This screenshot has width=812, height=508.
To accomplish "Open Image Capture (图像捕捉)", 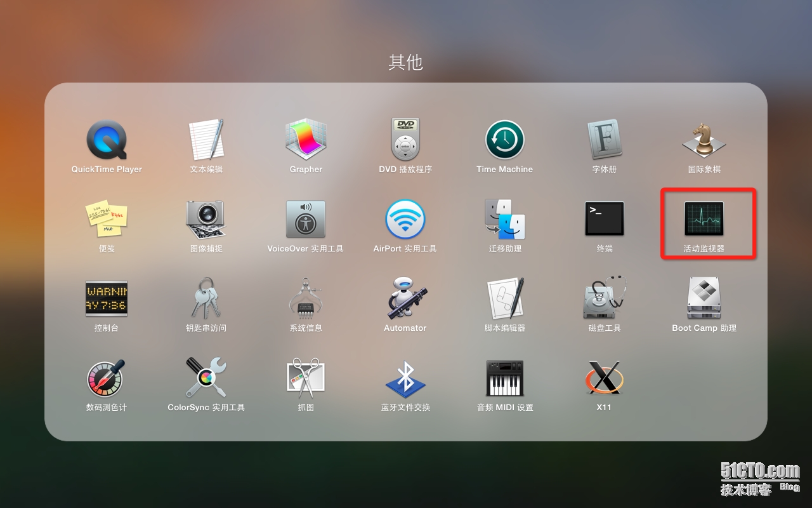I will (206, 219).
